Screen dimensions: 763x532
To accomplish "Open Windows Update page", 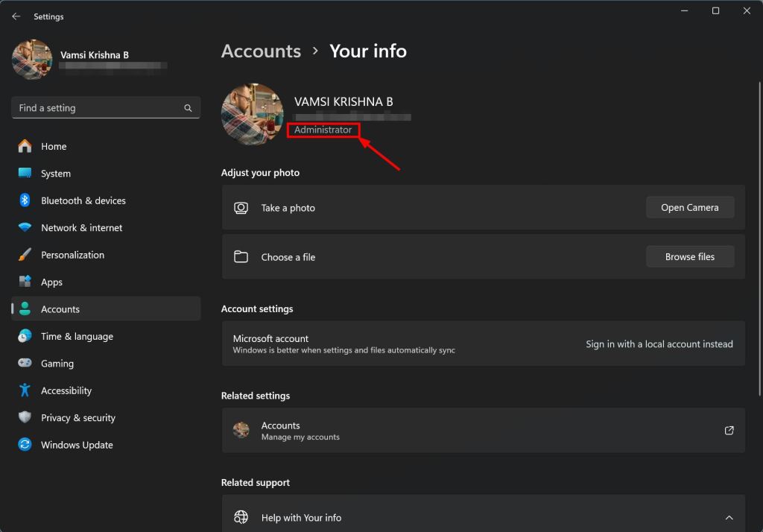I will click(x=106, y=444).
